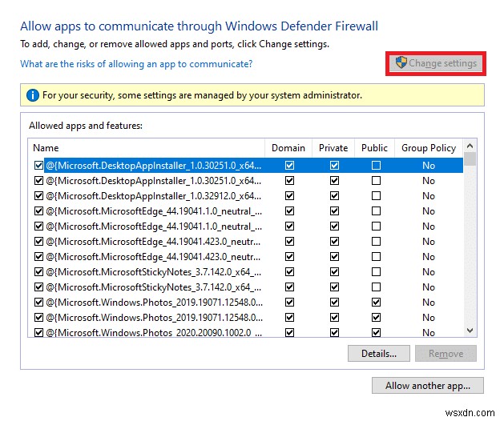The height and width of the screenshot is (421, 504).
Task: Click the Private column header
Action: pyautogui.click(x=333, y=148)
